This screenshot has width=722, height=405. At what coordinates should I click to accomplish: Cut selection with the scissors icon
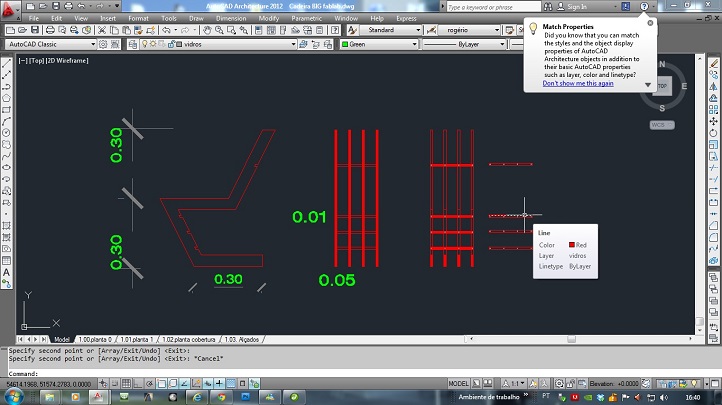(102, 30)
